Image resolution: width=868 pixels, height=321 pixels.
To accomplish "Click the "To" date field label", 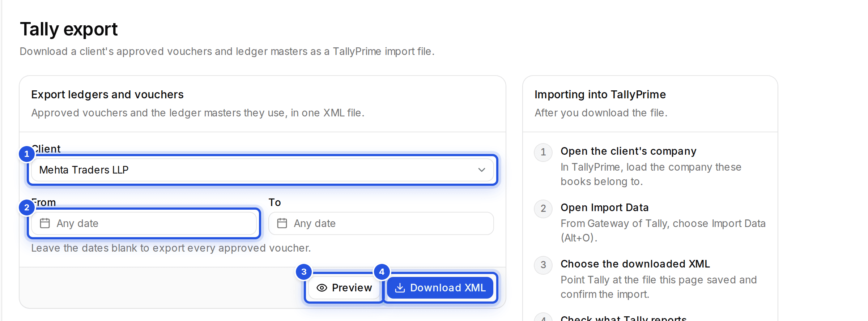I will [275, 202].
